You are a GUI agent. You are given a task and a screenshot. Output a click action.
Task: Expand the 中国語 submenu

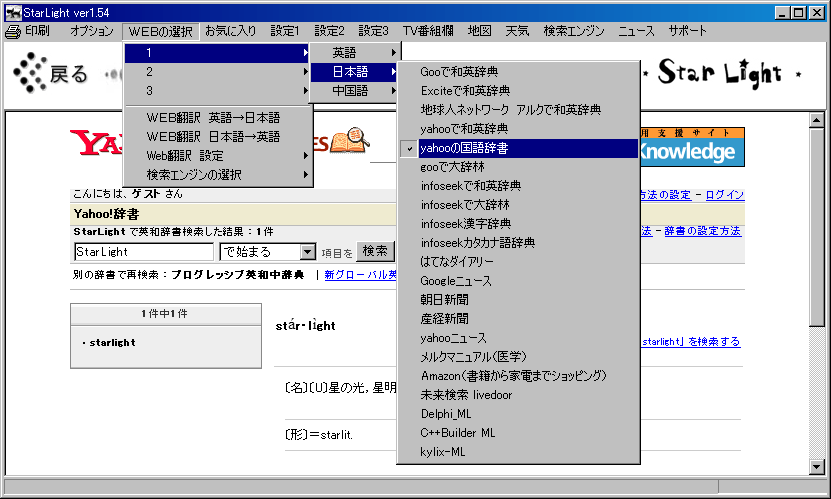[355, 91]
